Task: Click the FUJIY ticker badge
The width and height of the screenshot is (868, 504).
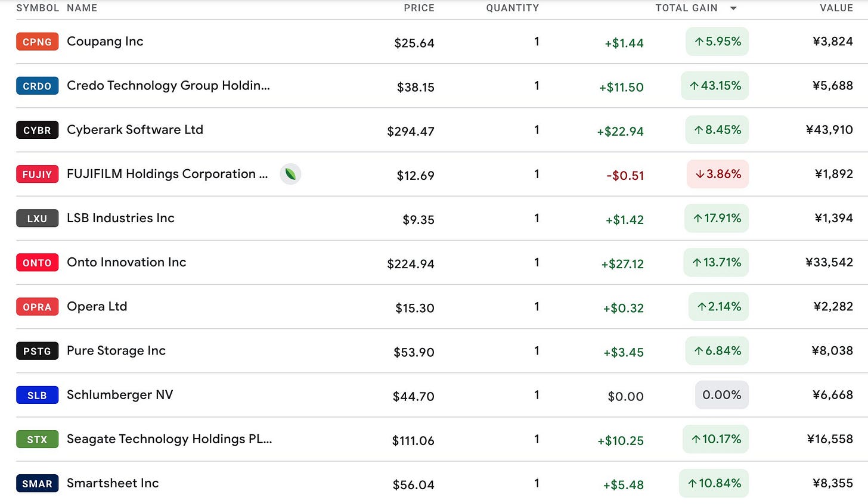Action: point(37,174)
